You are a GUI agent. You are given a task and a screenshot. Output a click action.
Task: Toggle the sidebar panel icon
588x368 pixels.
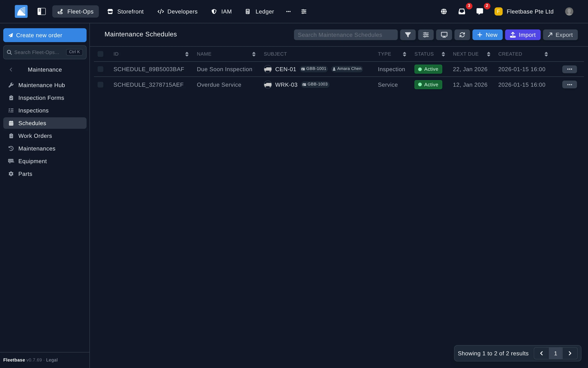(x=42, y=11)
